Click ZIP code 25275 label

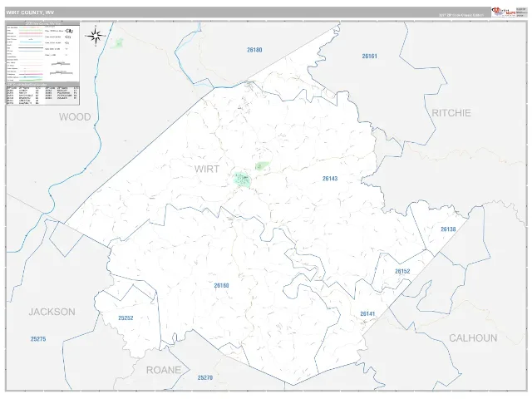point(38,339)
